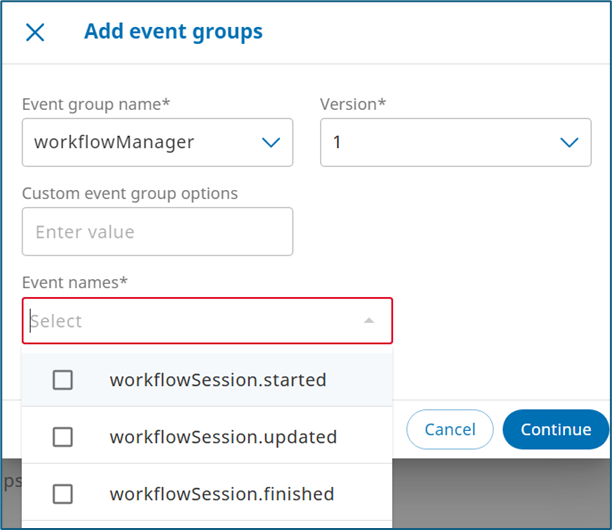612x530 pixels.
Task: Choose the workflowSession.started option text
Action: pyautogui.click(x=218, y=380)
